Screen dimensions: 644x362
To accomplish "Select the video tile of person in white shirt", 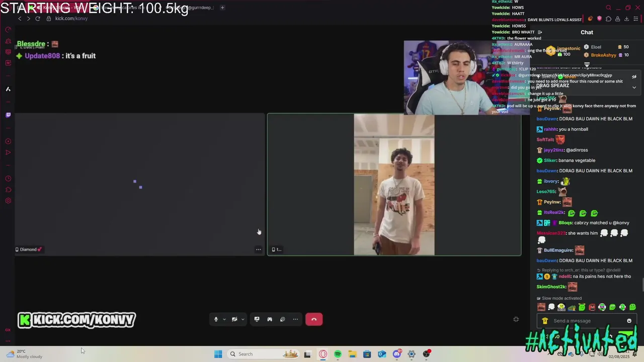I will click(394, 185).
